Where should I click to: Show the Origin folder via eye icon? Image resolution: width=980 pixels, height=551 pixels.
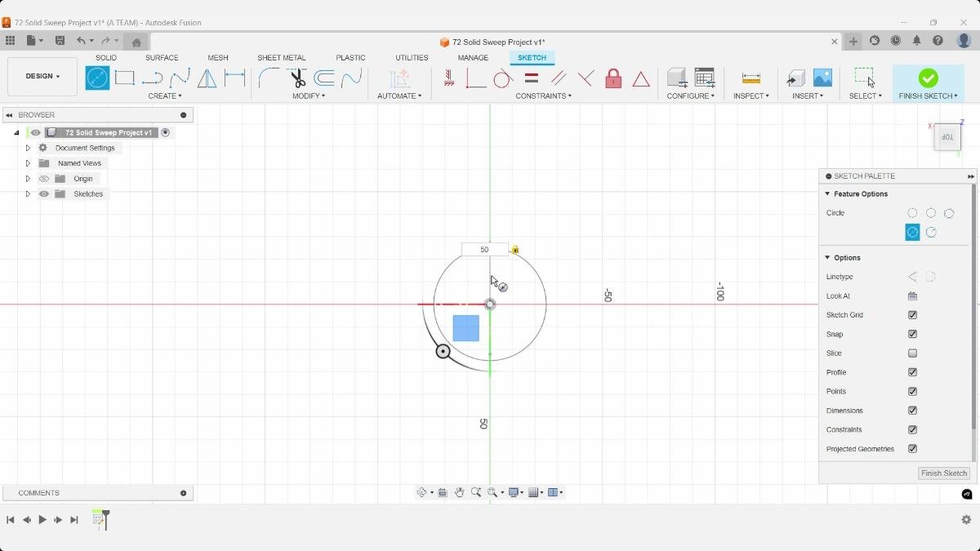[44, 179]
